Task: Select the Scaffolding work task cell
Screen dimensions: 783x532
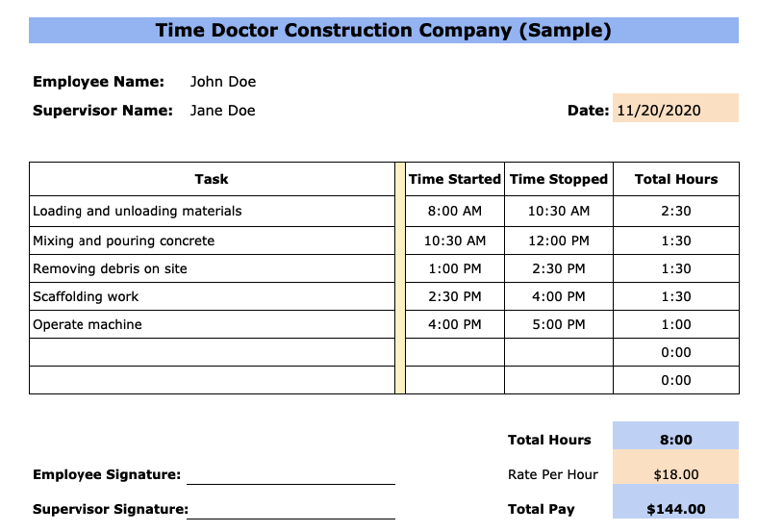Action: click(x=86, y=296)
